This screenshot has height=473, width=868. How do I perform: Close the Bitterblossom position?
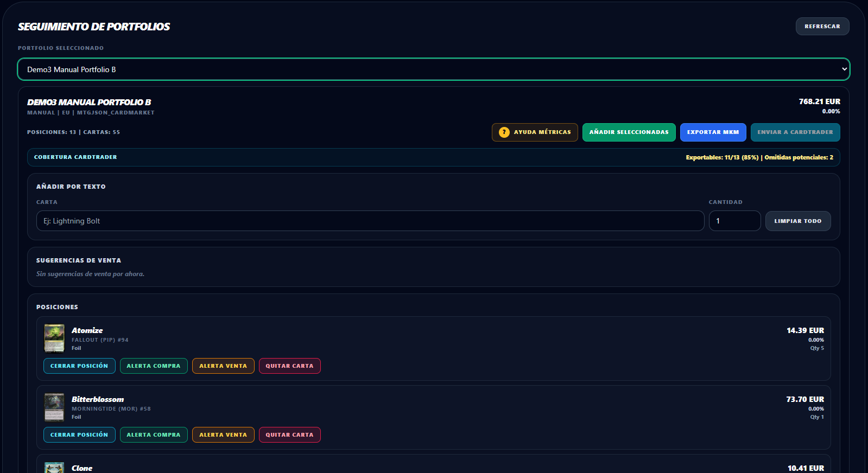pyautogui.click(x=79, y=435)
